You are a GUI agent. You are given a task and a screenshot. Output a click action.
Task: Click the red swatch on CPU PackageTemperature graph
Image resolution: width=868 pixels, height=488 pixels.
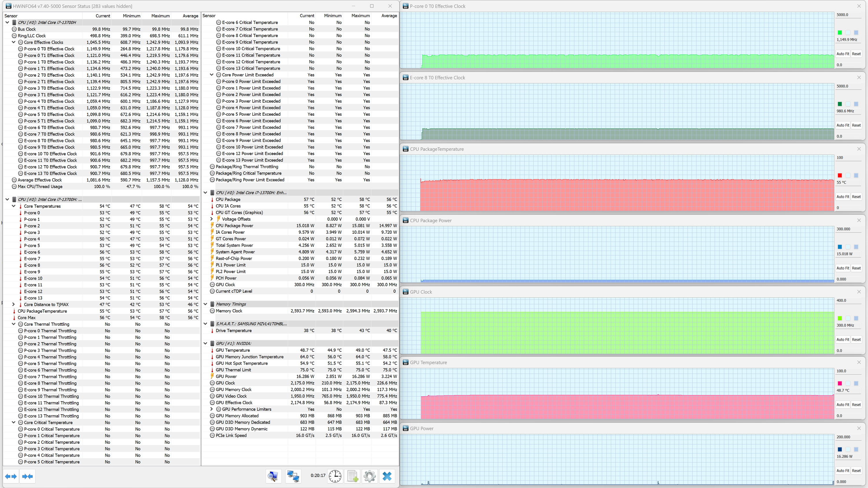[840, 176]
